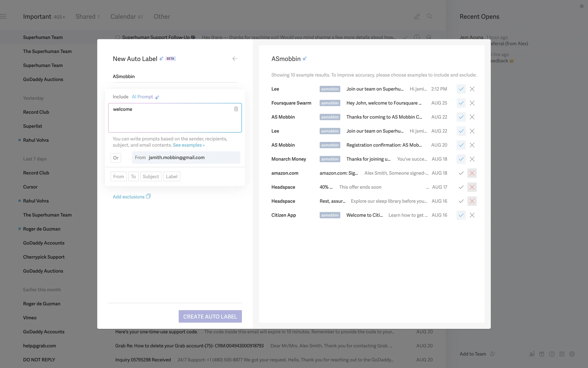
Task: Add a Subject condition
Action: [151, 177]
